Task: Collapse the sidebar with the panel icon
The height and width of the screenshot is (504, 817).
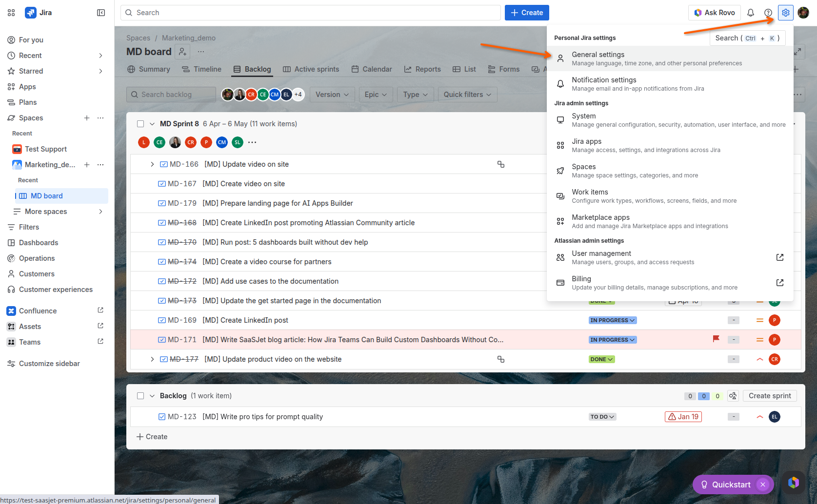Action: tap(101, 13)
